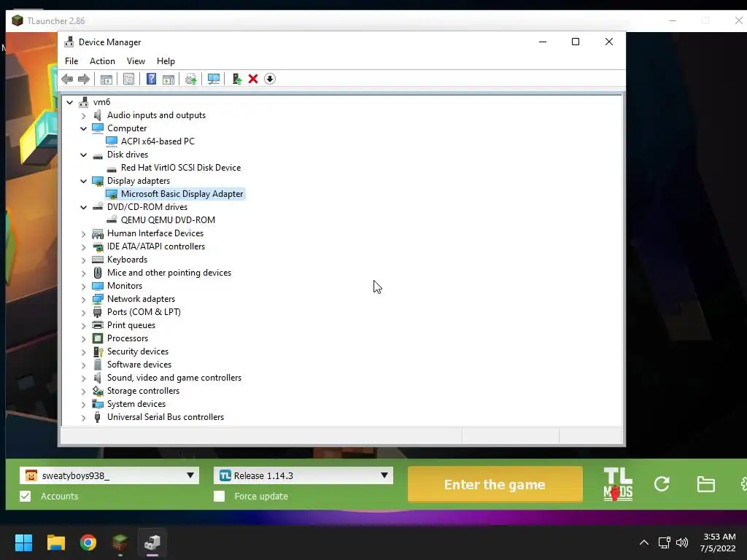Collapse the Computer category
The width and height of the screenshot is (747, 560).
coord(84,128)
